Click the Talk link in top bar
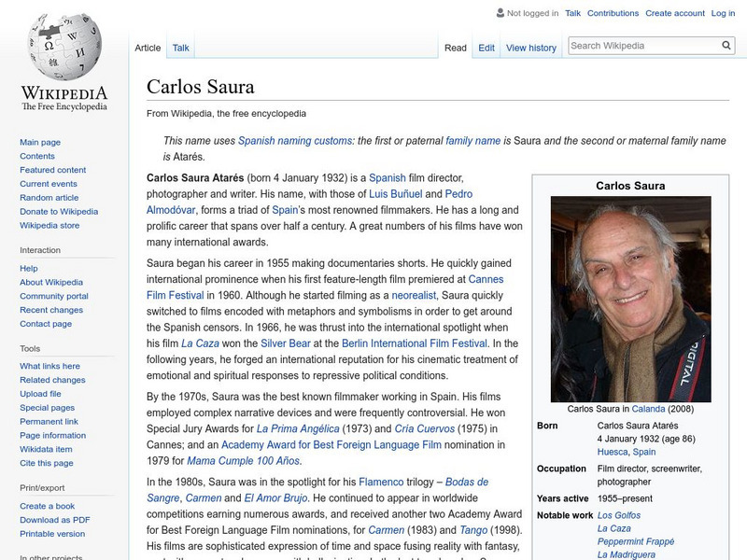Image resolution: width=747 pixels, height=560 pixels. pos(572,13)
